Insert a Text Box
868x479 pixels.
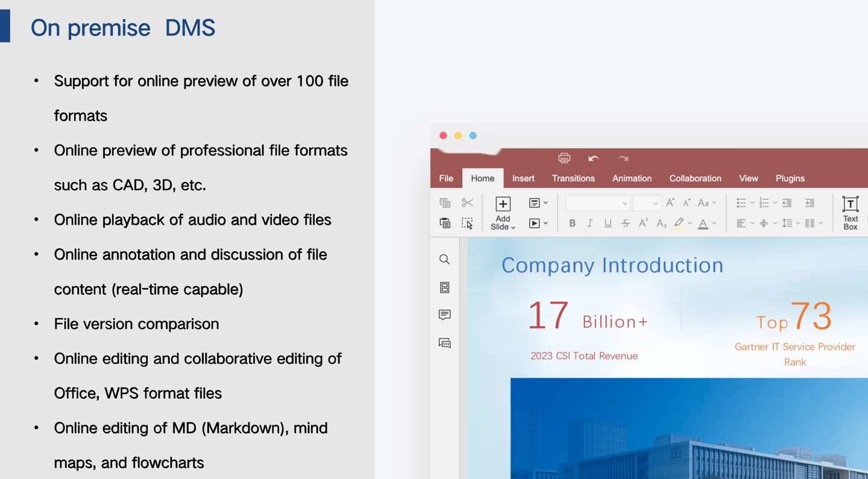click(x=850, y=213)
